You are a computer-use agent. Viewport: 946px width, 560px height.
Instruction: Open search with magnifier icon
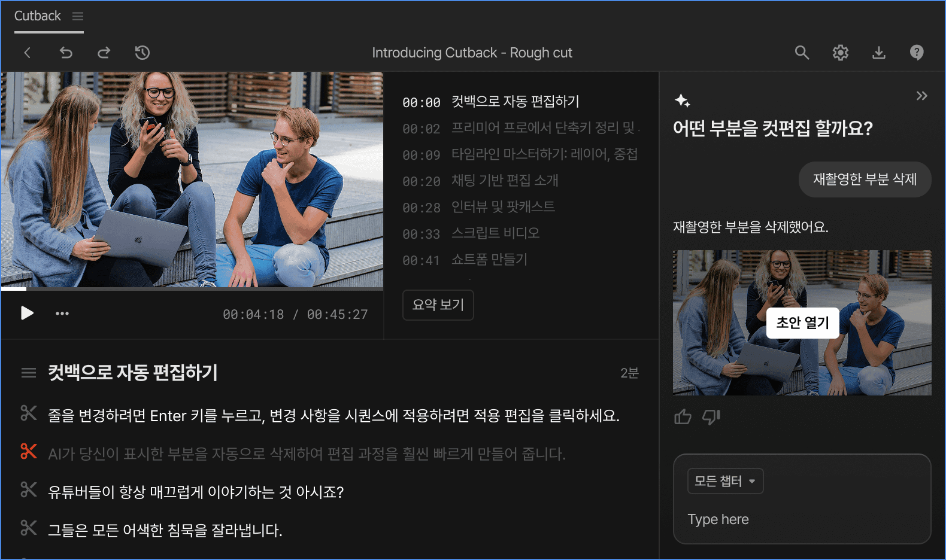point(802,53)
